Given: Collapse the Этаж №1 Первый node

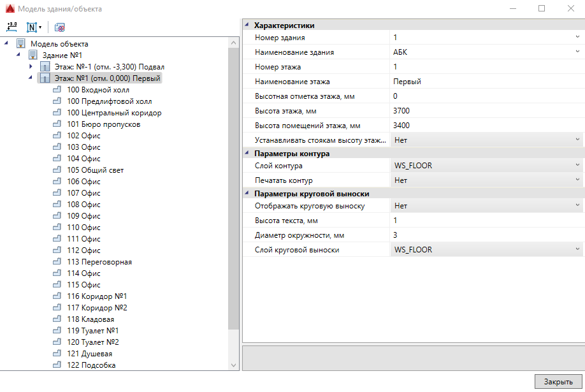Looking at the screenshot, I should point(31,78).
